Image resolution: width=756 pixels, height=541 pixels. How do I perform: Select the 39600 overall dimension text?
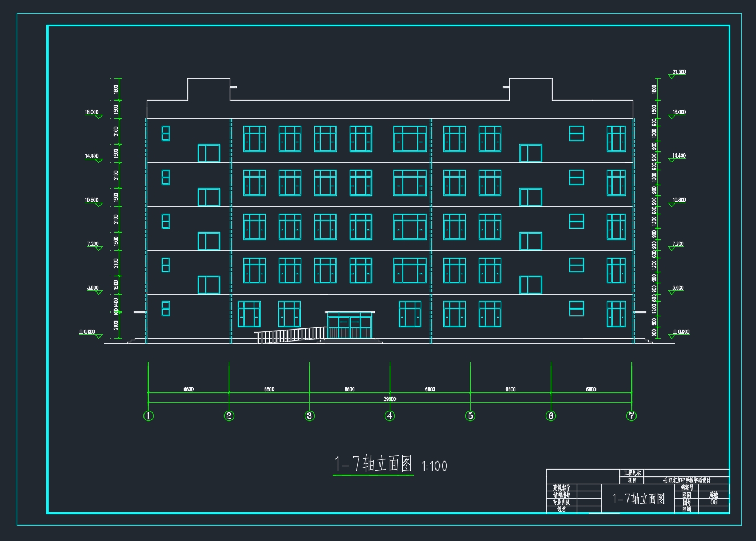(x=390, y=399)
